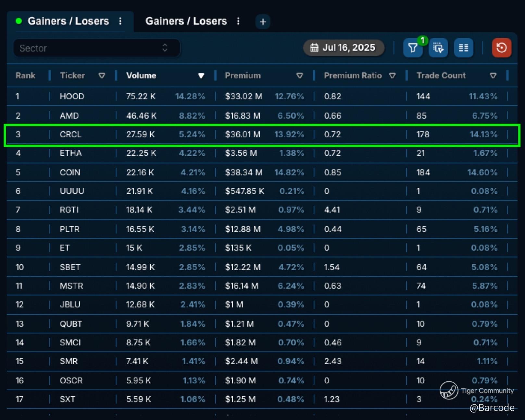Image resolution: width=525 pixels, height=420 pixels.
Task: Sort by Volume column arrow
Action: [x=201, y=76]
